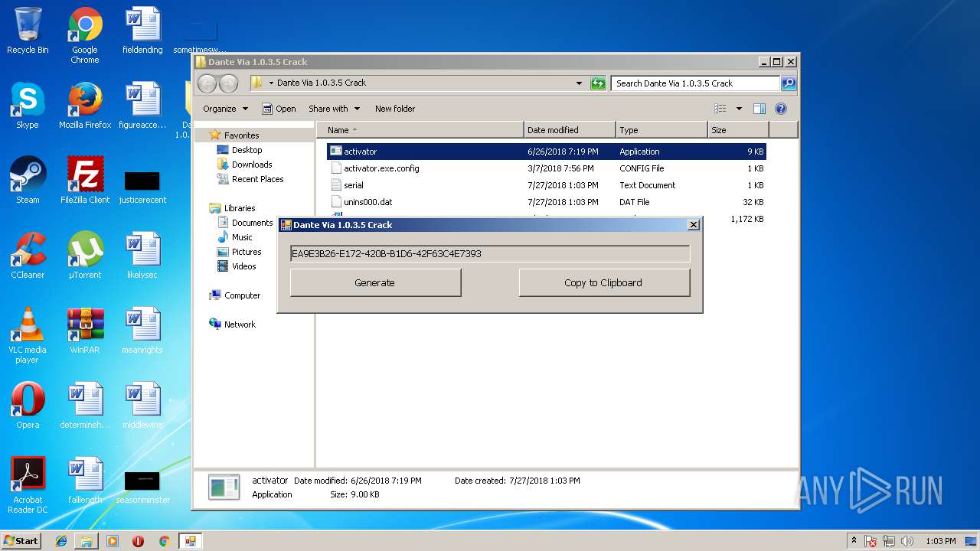Screen dimensions: 980x551
Task: Click the address bar refresh icon
Action: point(598,83)
